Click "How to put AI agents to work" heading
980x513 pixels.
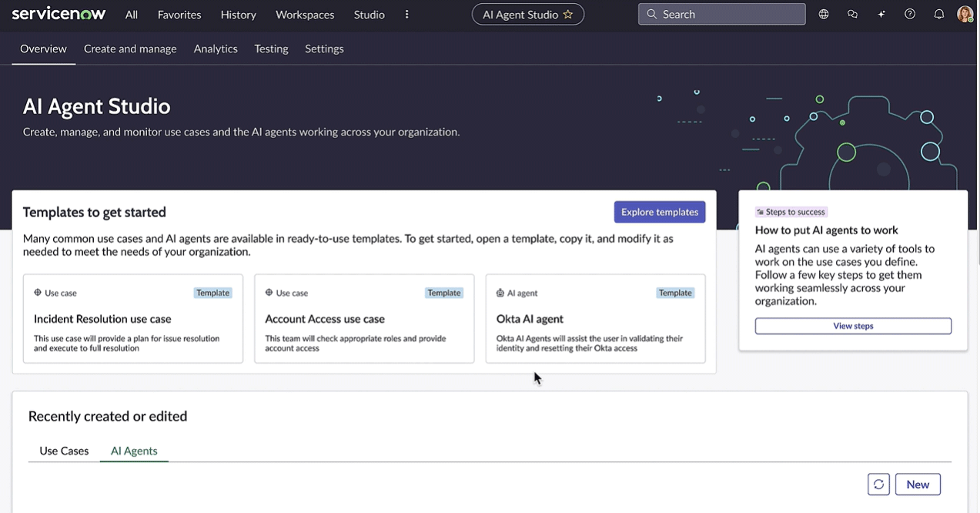click(x=827, y=230)
